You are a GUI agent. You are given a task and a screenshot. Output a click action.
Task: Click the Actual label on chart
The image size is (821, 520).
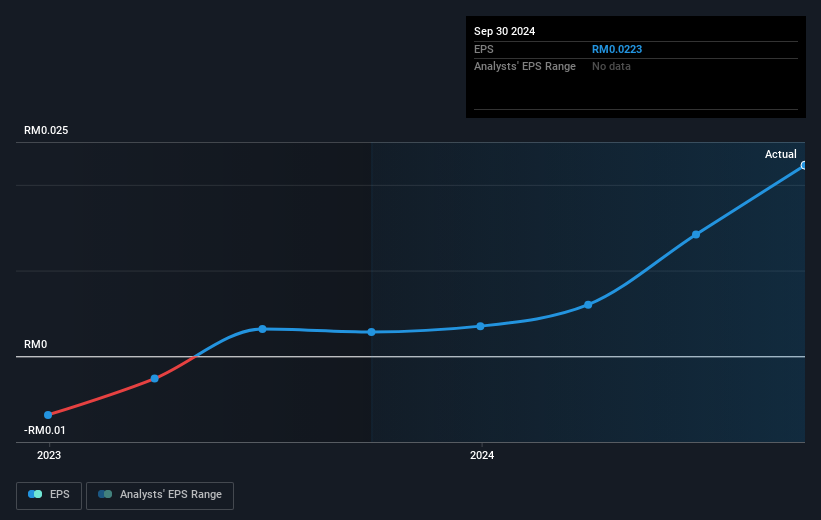[x=781, y=154]
